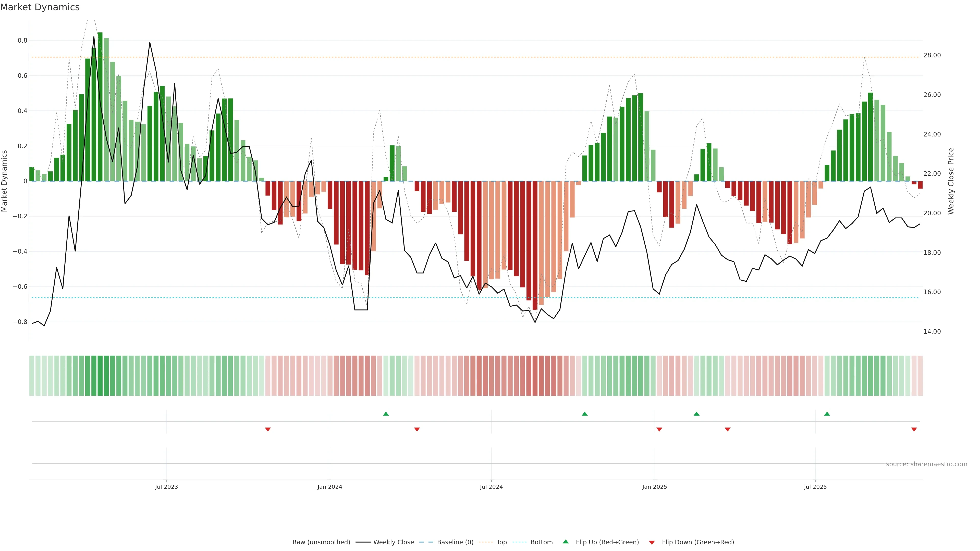Click the red triangle icon in the legend
The width and height of the screenshot is (980, 551).
click(652, 543)
